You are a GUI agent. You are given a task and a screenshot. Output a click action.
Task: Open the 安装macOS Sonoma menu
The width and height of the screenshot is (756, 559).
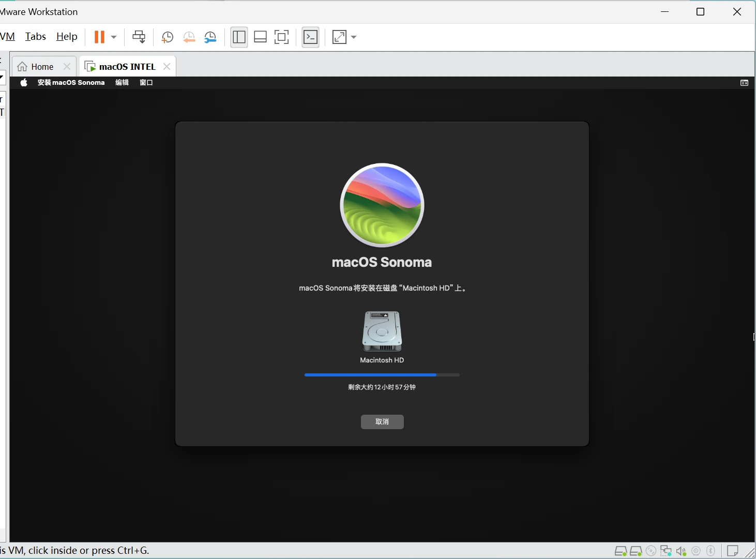point(71,83)
